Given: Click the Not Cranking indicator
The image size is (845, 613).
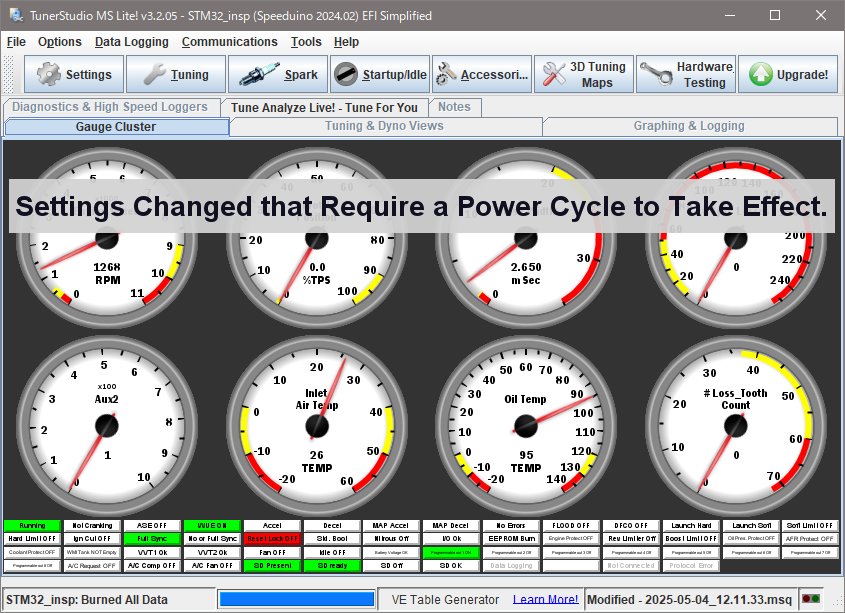Looking at the screenshot, I should [92, 525].
